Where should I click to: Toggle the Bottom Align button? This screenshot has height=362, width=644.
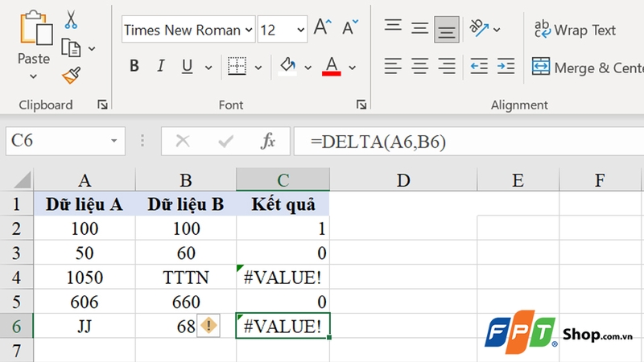(447, 29)
